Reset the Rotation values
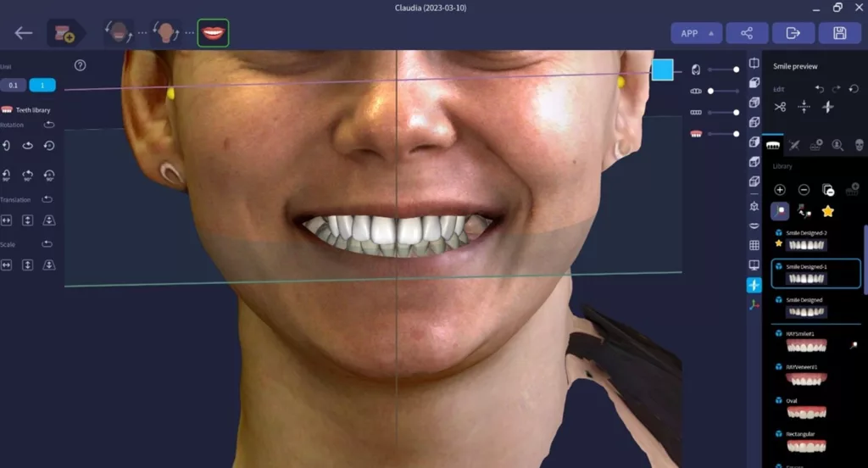868x468 pixels. [49, 125]
